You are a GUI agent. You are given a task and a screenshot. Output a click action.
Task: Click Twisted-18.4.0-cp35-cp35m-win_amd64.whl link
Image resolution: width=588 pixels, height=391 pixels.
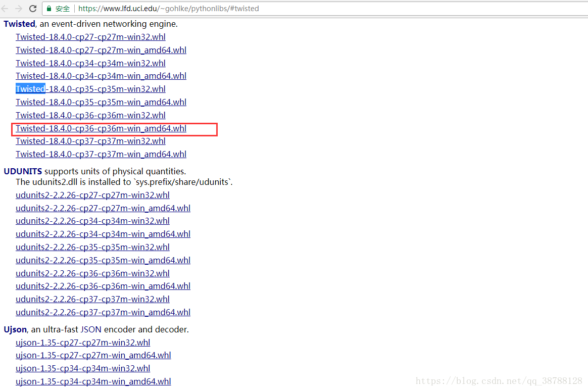pyautogui.click(x=101, y=103)
